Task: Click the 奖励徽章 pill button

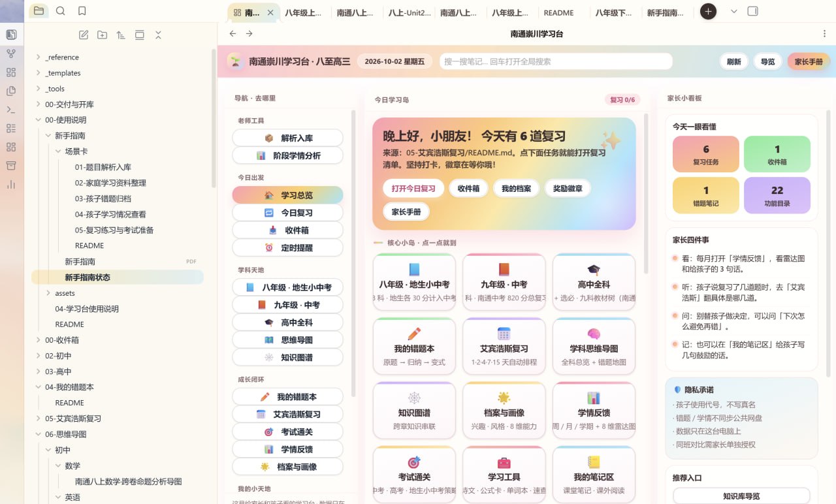Action: (568, 188)
